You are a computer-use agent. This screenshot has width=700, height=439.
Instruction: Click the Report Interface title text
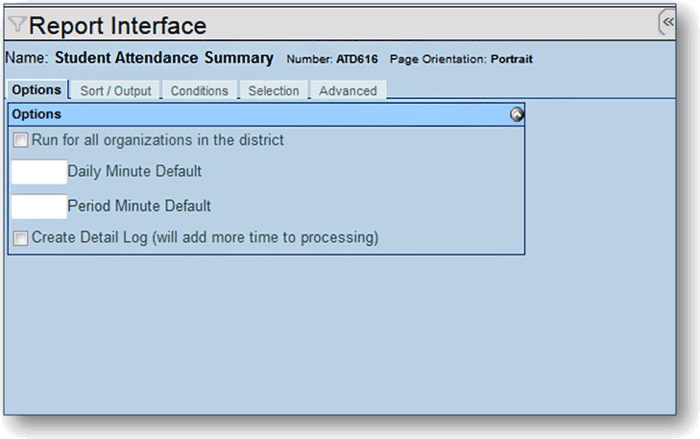coord(118,26)
